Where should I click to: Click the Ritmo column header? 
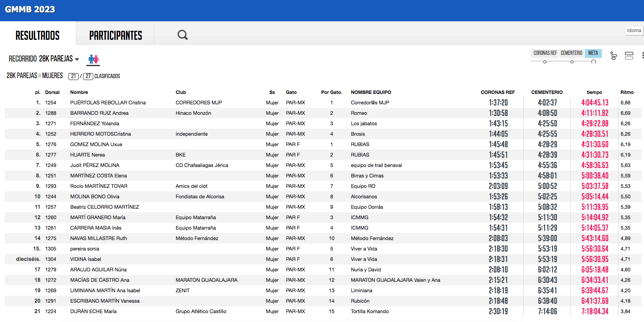click(x=627, y=92)
